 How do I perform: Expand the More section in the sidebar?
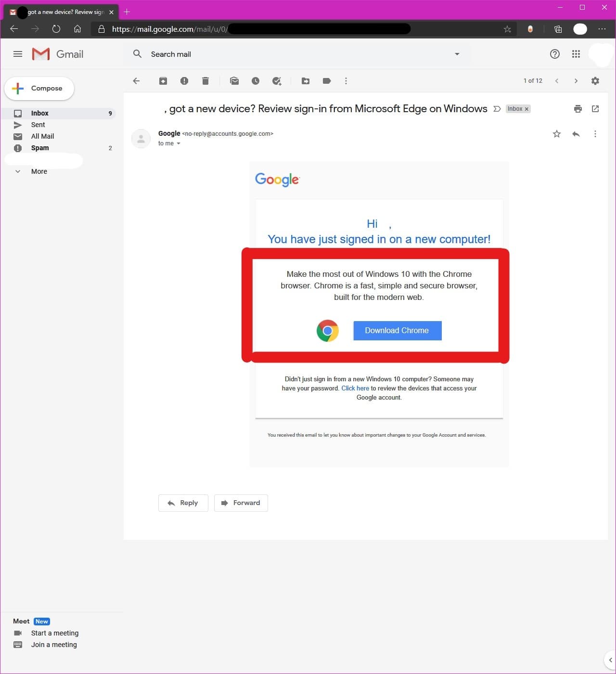[38, 171]
